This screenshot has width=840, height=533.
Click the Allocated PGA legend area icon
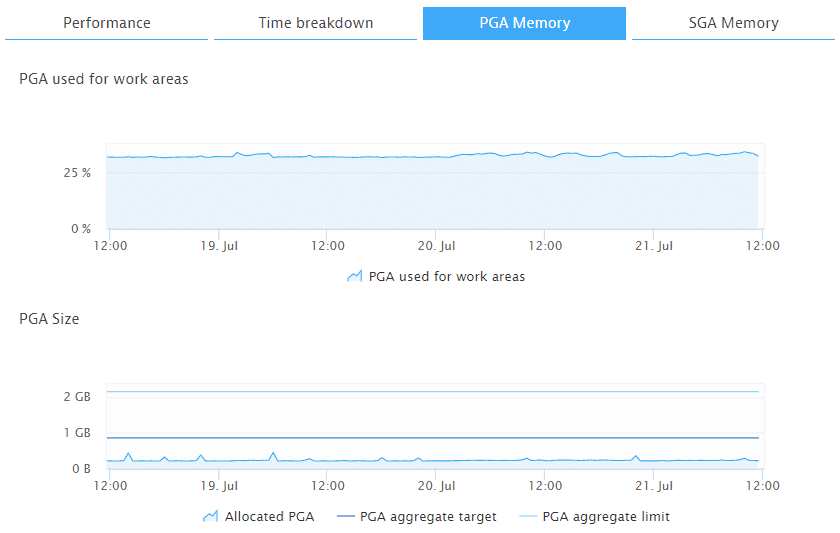(211, 517)
